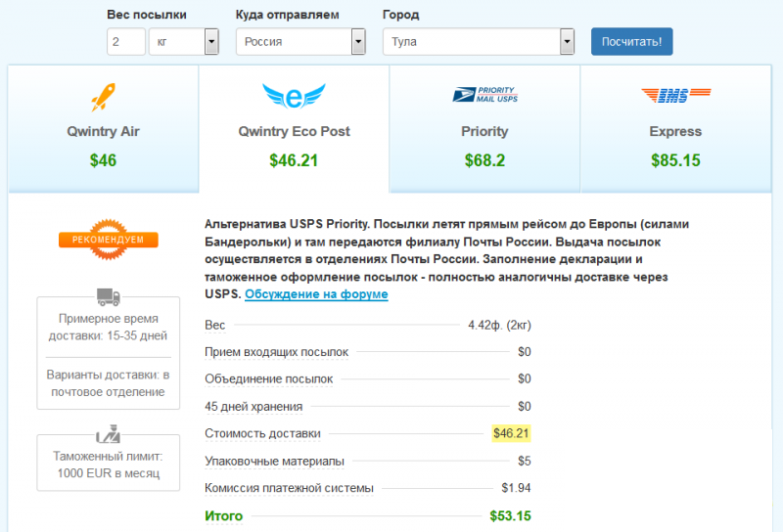783x532 pixels.
Task: Click the 45 дней хранения label
Action: tap(253, 407)
